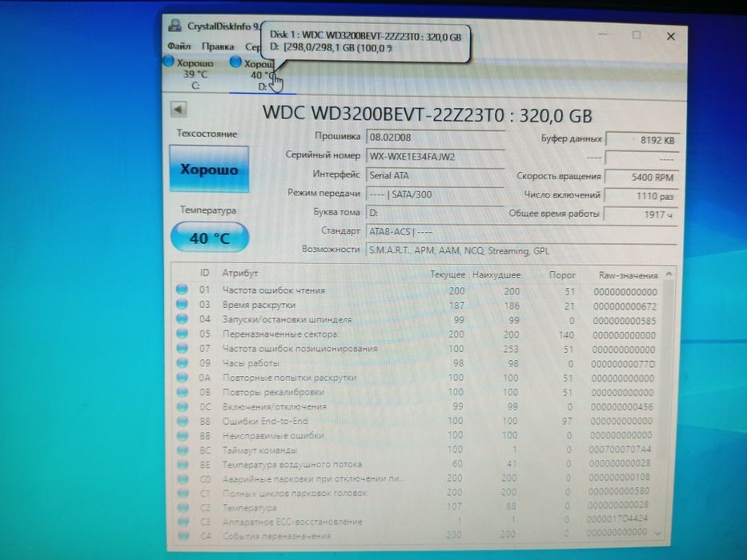Click the SATA/300 transfer mode field
This screenshot has height=560, width=747.
click(435, 194)
